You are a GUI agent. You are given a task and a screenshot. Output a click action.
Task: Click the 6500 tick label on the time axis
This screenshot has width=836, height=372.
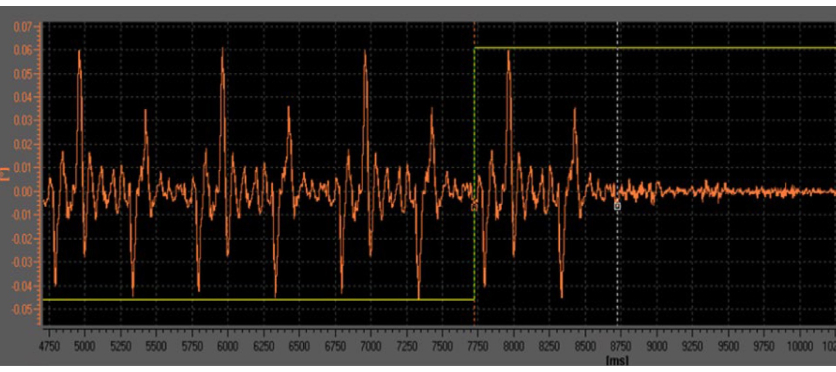coord(299,346)
